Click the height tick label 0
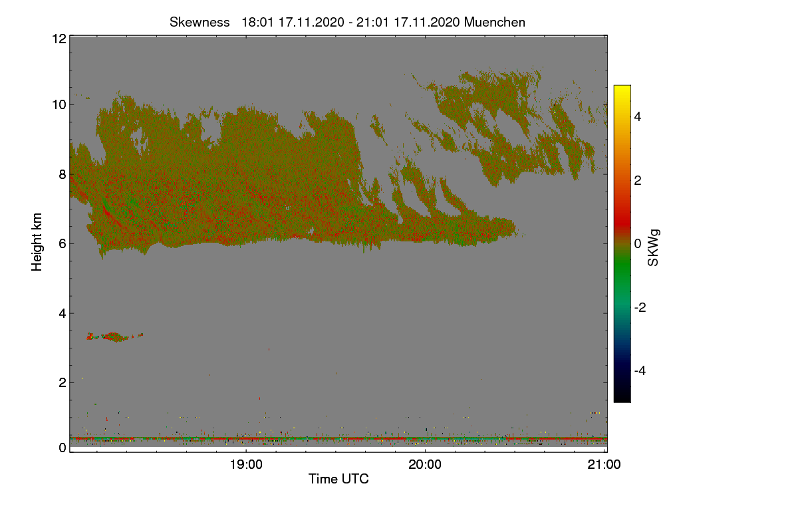The width and height of the screenshot is (798, 532). point(63,448)
